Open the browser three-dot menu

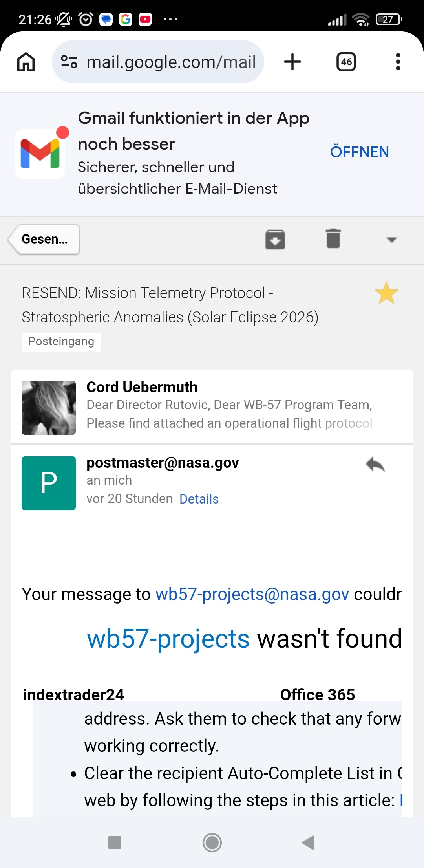398,62
